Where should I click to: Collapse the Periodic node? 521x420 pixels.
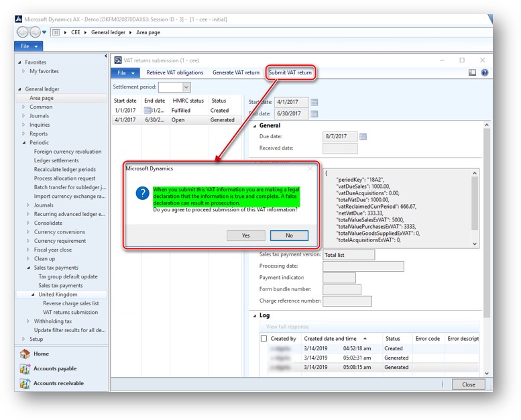24,143
